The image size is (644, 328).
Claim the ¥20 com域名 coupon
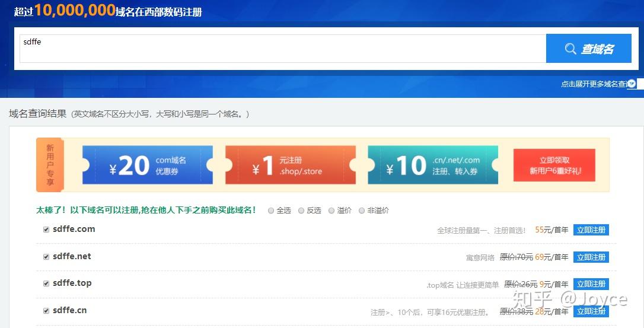click(148, 165)
